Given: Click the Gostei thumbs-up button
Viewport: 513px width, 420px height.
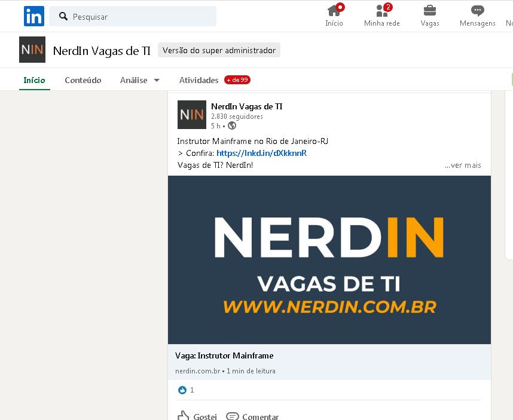Looking at the screenshot, I should pyautogui.click(x=197, y=416).
